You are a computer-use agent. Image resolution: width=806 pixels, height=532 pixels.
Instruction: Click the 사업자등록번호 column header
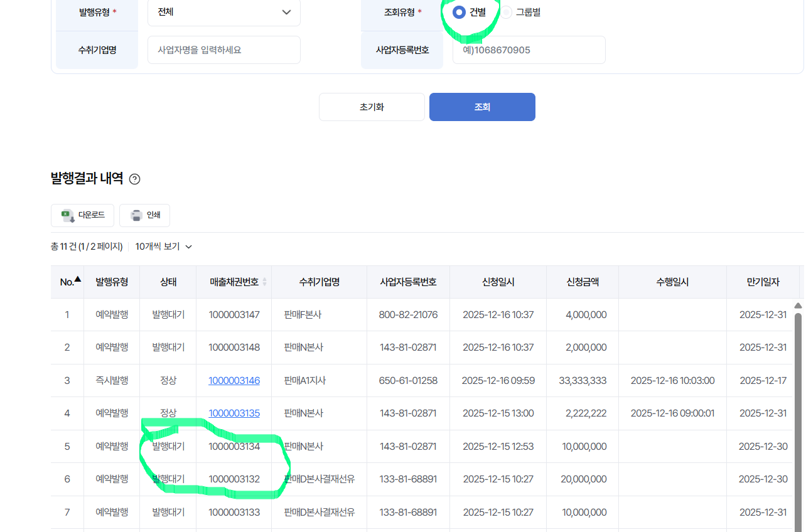coord(408,282)
